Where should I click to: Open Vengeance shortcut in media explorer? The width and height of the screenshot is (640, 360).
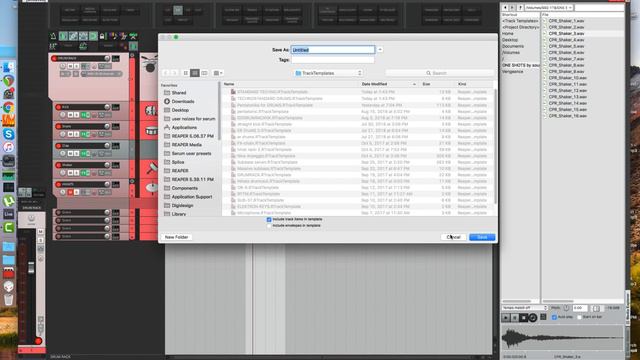tap(513, 71)
